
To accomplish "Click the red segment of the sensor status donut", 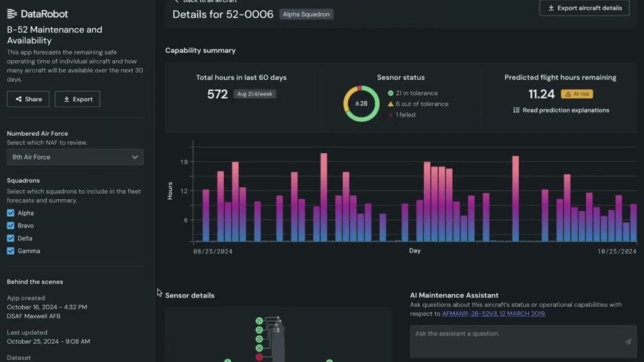I will (359, 87).
